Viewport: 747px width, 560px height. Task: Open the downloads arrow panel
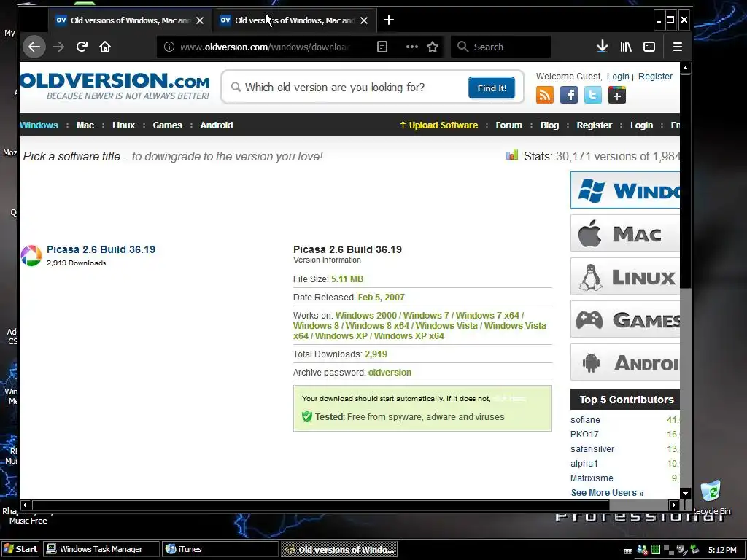tap(602, 47)
